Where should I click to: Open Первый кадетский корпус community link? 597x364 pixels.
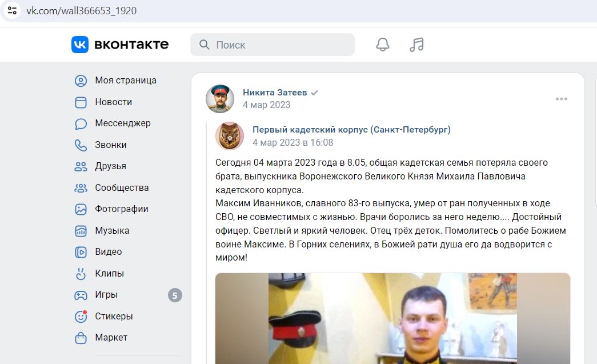pyautogui.click(x=351, y=130)
